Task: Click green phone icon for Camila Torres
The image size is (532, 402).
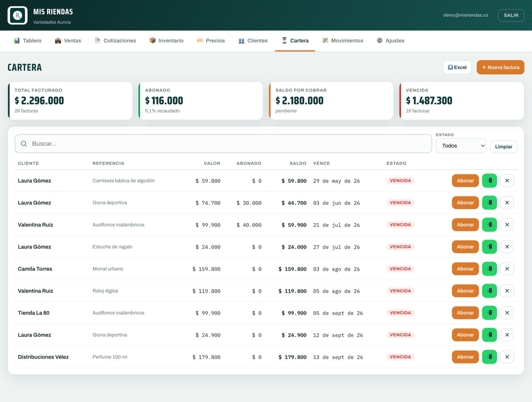Action: point(489,269)
